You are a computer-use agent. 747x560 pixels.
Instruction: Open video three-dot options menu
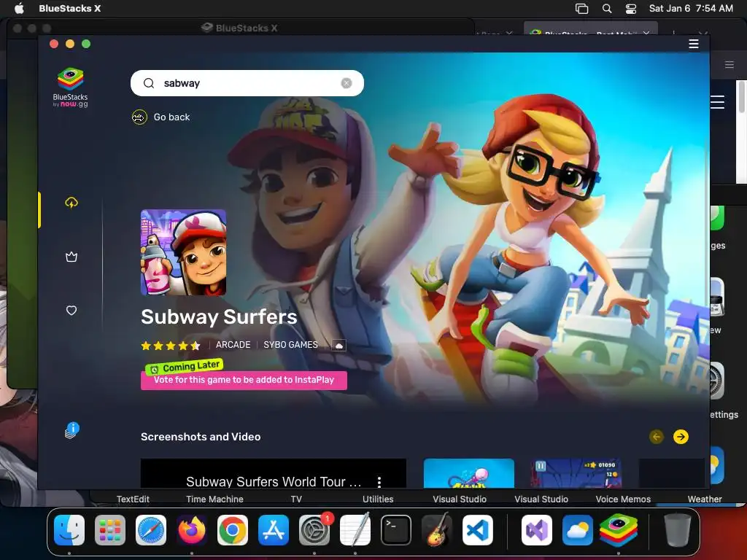click(x=379, y=482)
